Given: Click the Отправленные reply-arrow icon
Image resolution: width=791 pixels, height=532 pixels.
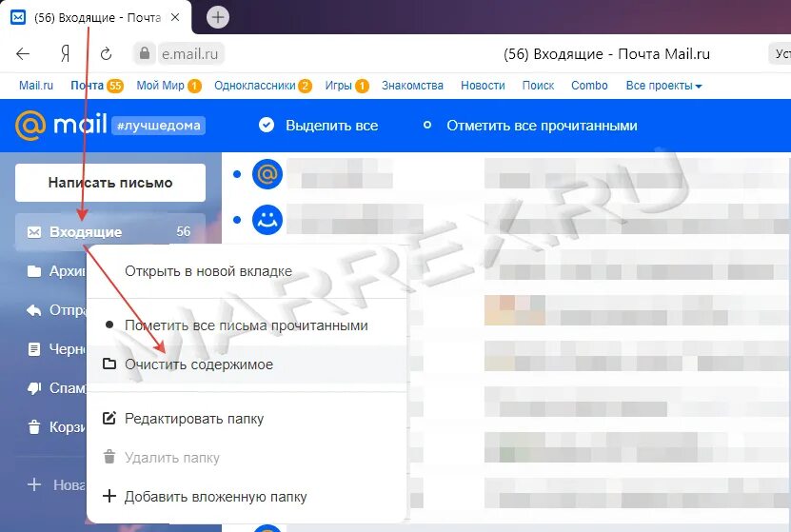Looking at the screenshot, I should [x=34, y=310].
